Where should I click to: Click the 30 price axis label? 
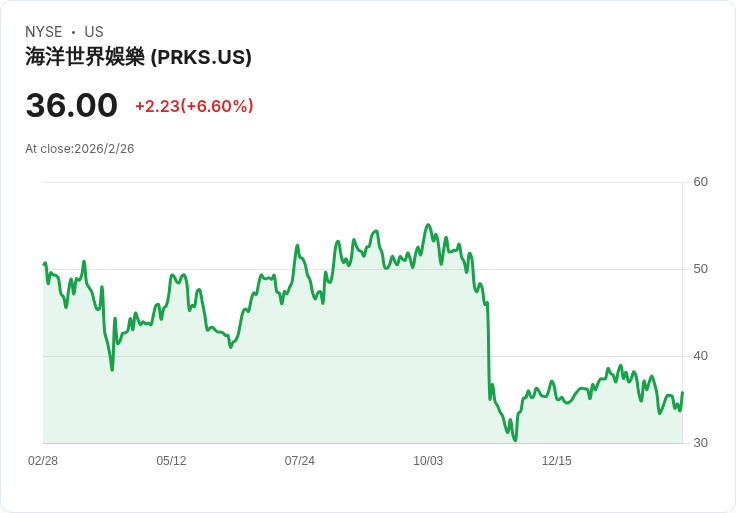pyautogui.click(x=700, y=443)
